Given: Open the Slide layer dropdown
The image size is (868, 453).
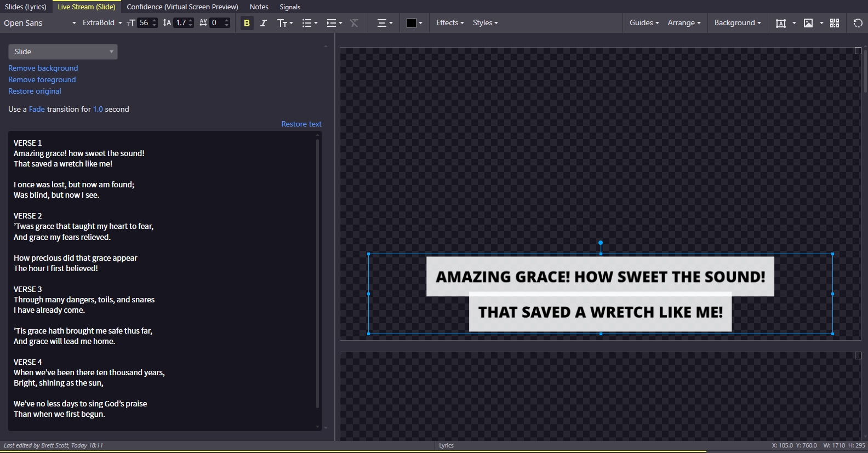Looking at the screenshot, I should (x=63, y=51).
